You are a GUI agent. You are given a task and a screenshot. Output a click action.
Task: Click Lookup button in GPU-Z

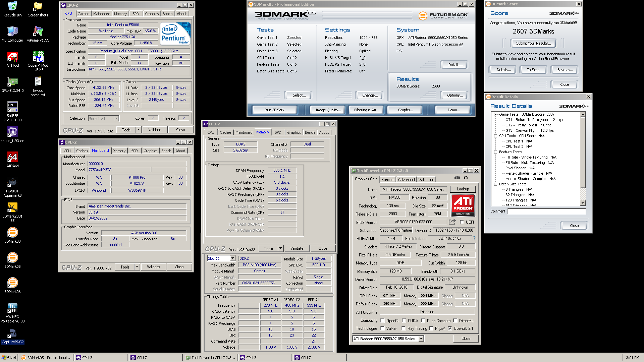463,189
